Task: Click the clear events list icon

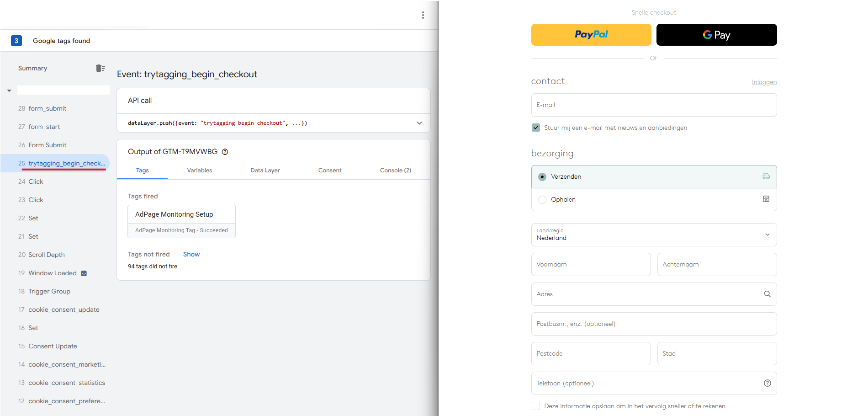Action: click(100, 68)
